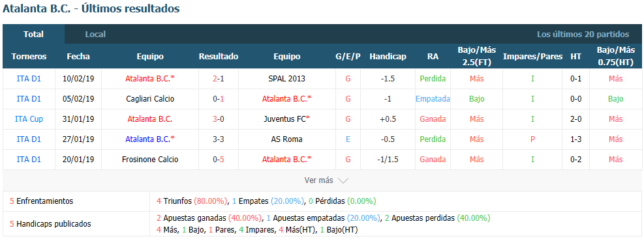Open ITA Cup tournament link
644x241 pixels.
pyautogui.click(x=29, y=119)
